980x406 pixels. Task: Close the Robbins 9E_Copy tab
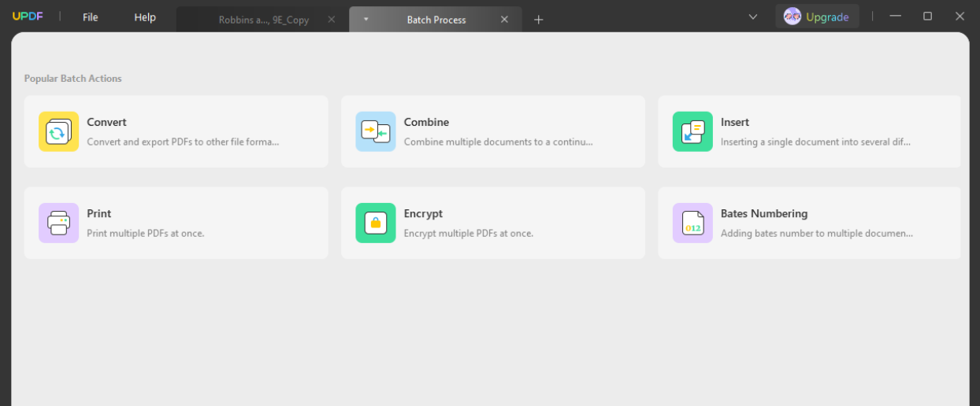[331, 20]
